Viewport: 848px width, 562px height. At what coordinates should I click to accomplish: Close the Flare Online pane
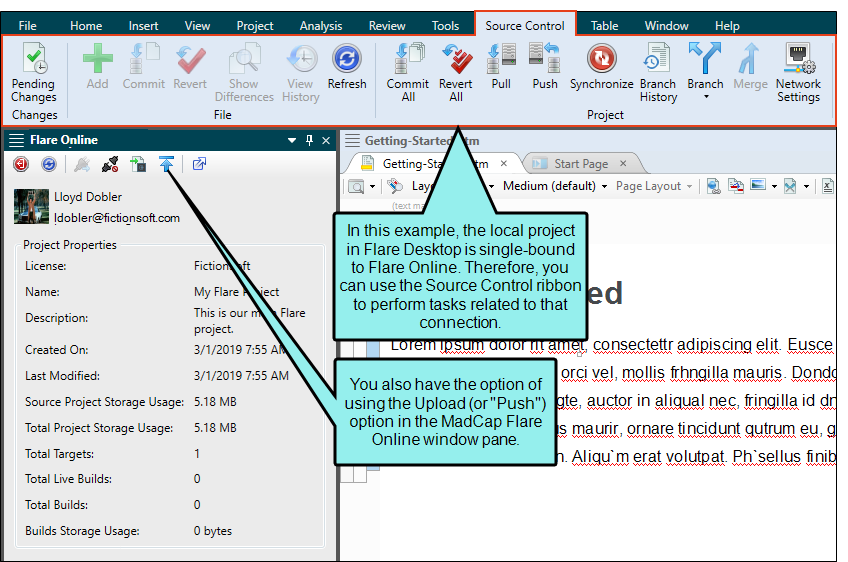pyautogui.click(x=326, y=141)
